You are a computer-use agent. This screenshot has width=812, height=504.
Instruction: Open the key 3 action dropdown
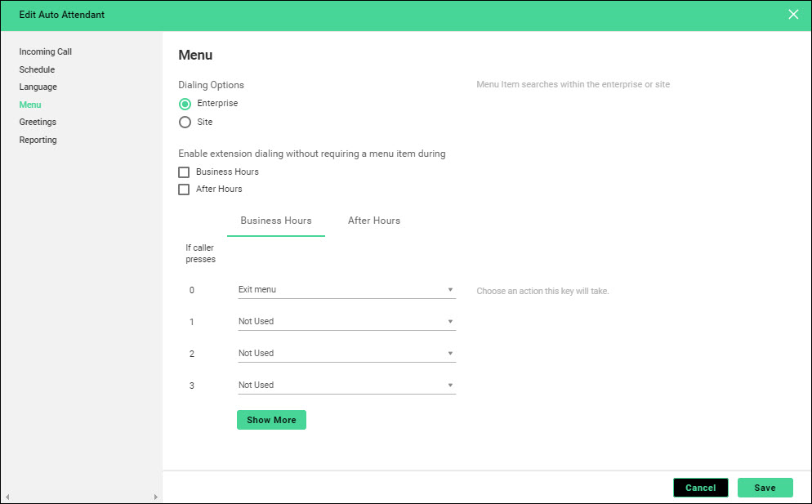coord(346,386)
